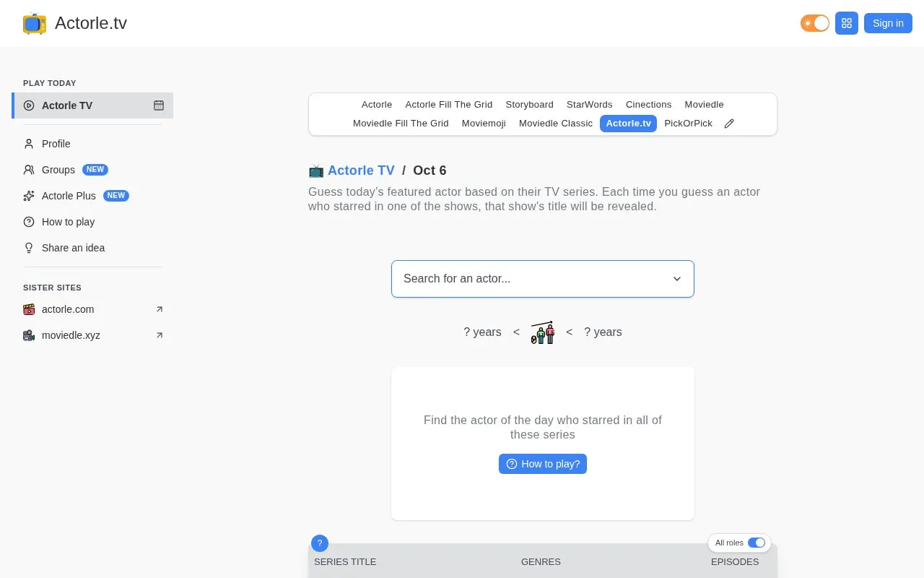Open Share an idea in sidebar
The image size is (924, 578).
click(x=92, y=248)
